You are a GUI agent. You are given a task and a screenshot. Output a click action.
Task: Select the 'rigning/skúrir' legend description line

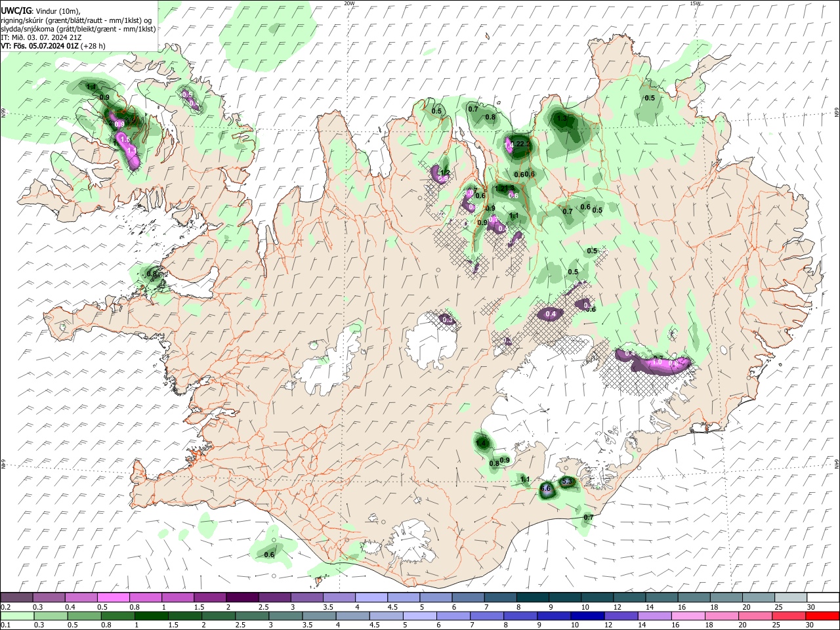[x=76, y=20]
